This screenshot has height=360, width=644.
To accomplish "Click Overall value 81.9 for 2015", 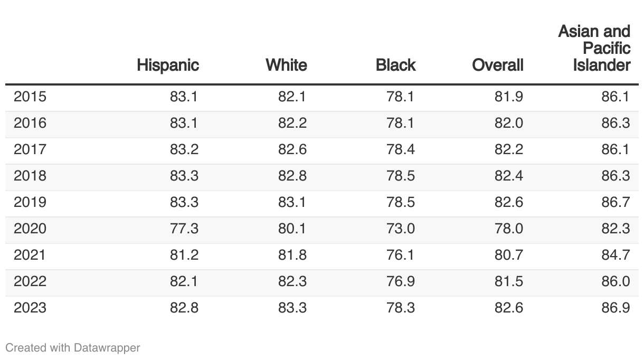I will tap(509, 97).
